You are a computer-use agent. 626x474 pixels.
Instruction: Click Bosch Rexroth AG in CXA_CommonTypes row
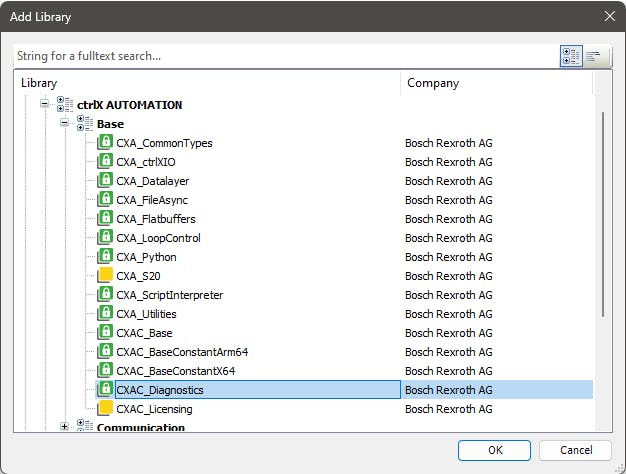(448, 143)
